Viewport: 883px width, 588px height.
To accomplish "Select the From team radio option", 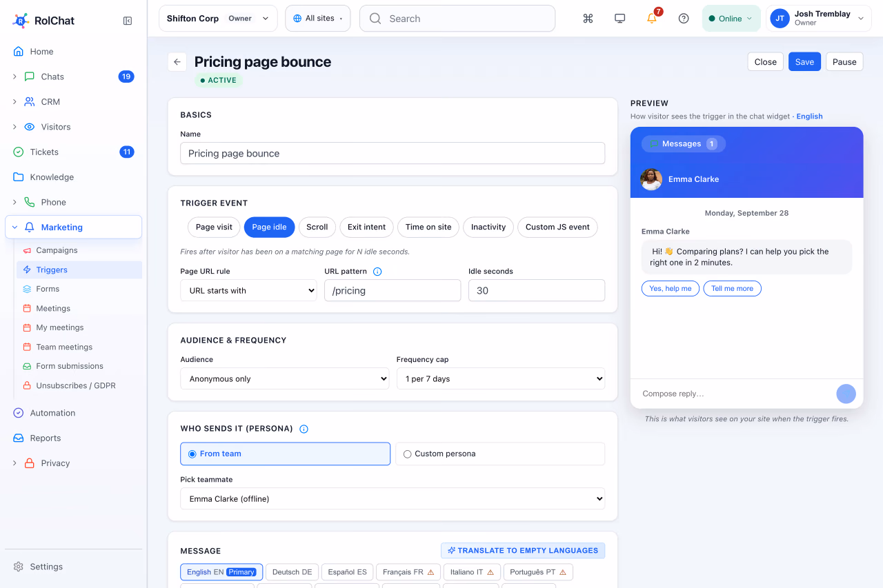I will click(x=285, y=454).
